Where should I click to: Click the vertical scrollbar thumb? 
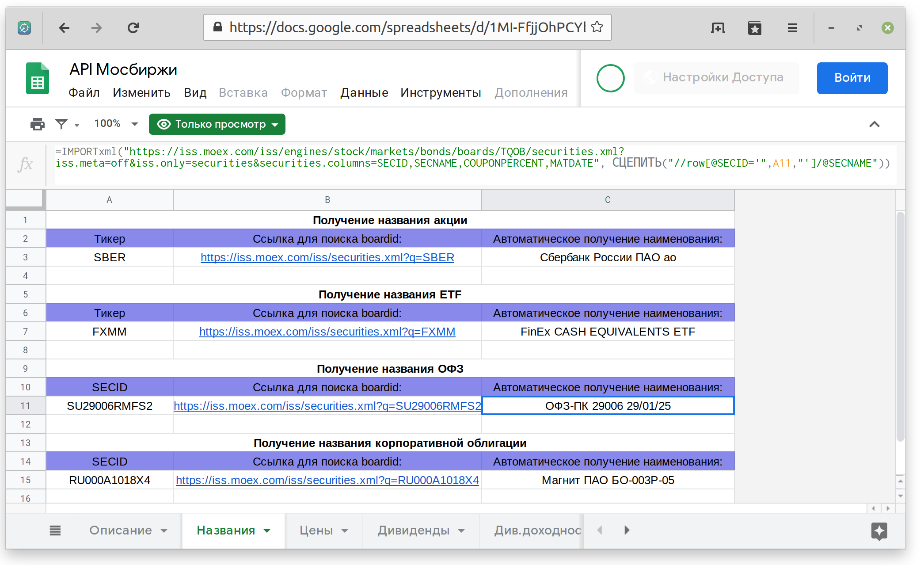pos(900,326)
